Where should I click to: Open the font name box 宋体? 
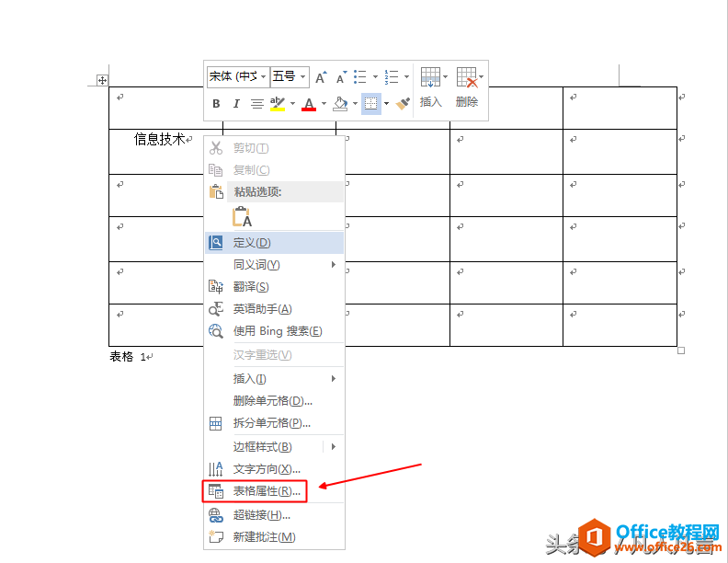(238, 76)
